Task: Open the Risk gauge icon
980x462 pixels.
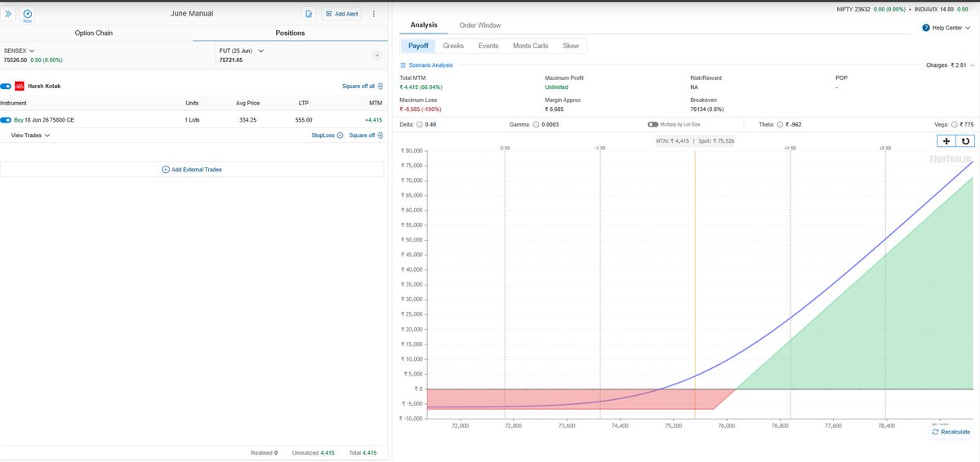Action: click(x=28, y=14)
